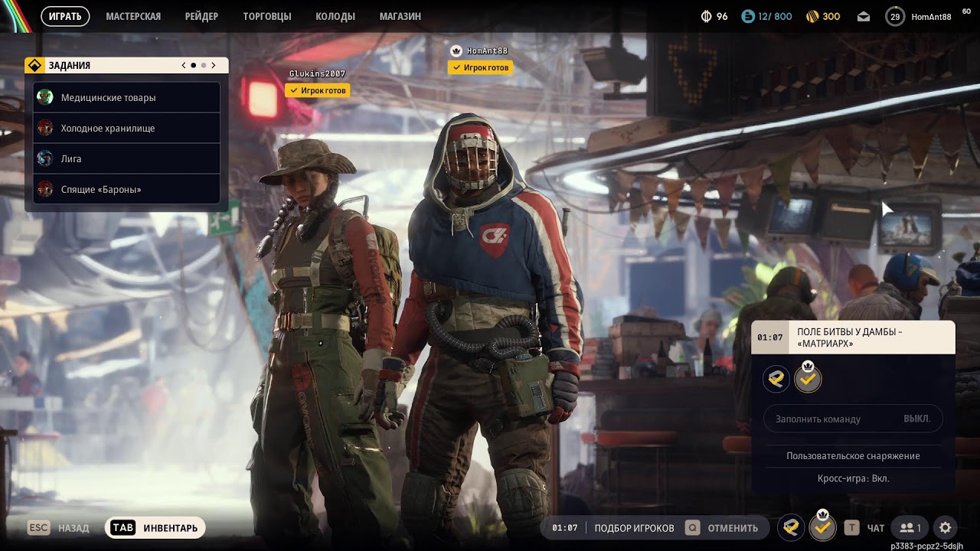This screenshot has width=980, height=551.
Task: Open the ИГРАТЬ tab
Action: tap(65, 16)
